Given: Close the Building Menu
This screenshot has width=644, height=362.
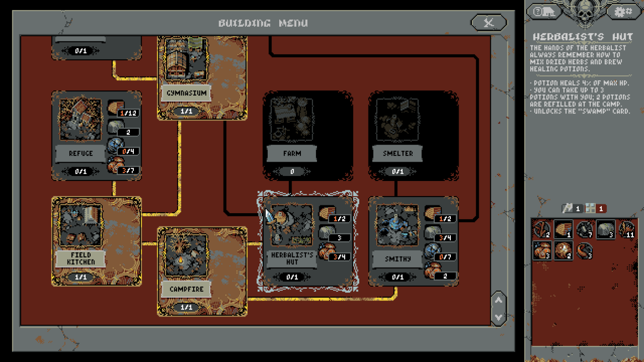Looking at the screenshot, I should [489, 22].
